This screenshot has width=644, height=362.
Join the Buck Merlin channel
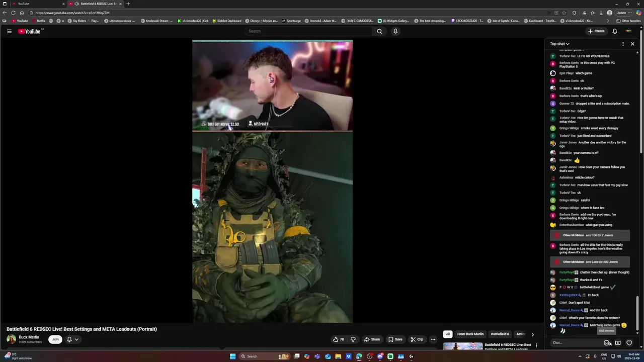pos(55,339)
